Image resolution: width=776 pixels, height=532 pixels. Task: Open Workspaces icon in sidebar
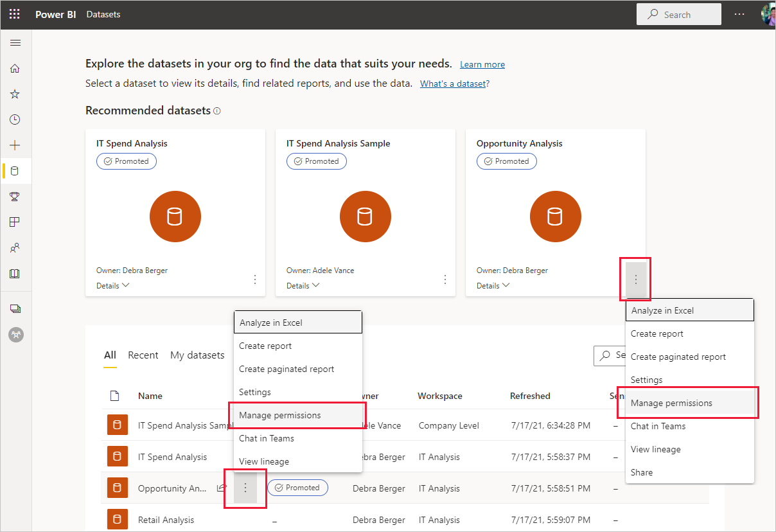15,309
